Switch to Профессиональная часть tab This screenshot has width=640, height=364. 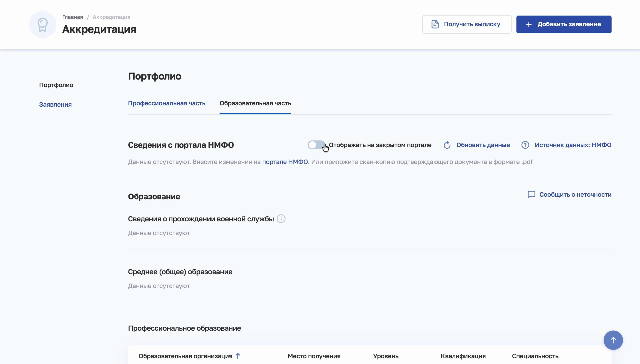point(166,103)
